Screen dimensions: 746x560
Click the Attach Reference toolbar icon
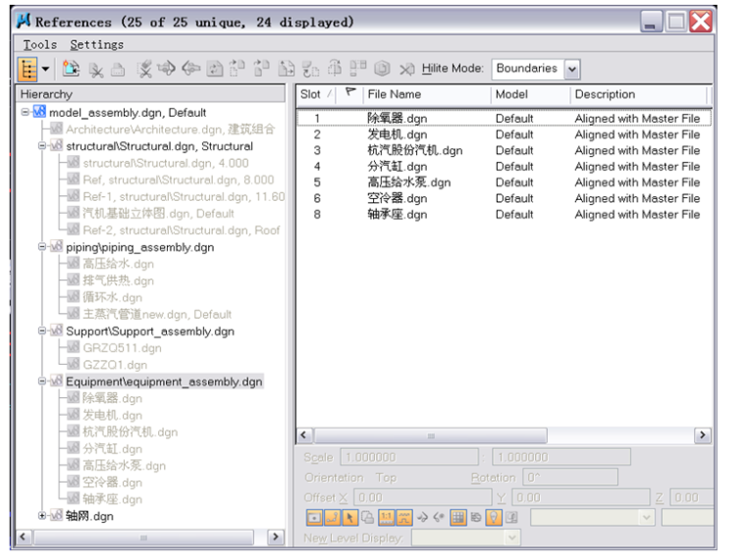click(x=71, y=69)
